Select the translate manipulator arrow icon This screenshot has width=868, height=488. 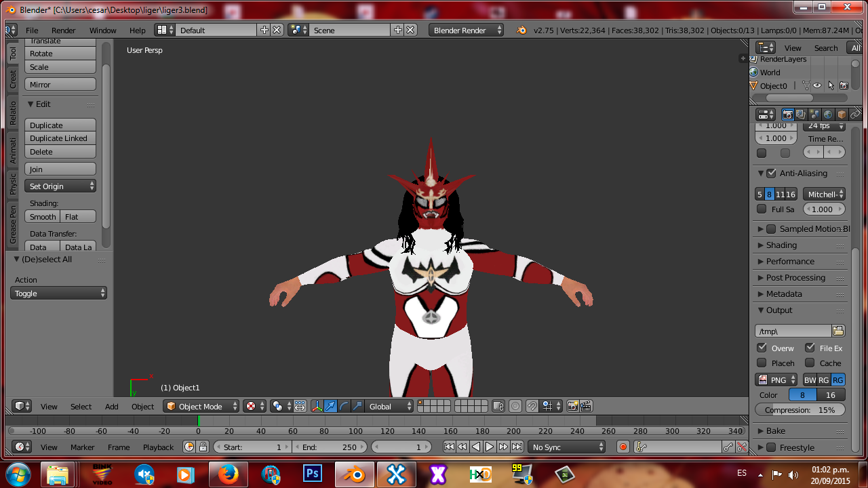[331, 406]
